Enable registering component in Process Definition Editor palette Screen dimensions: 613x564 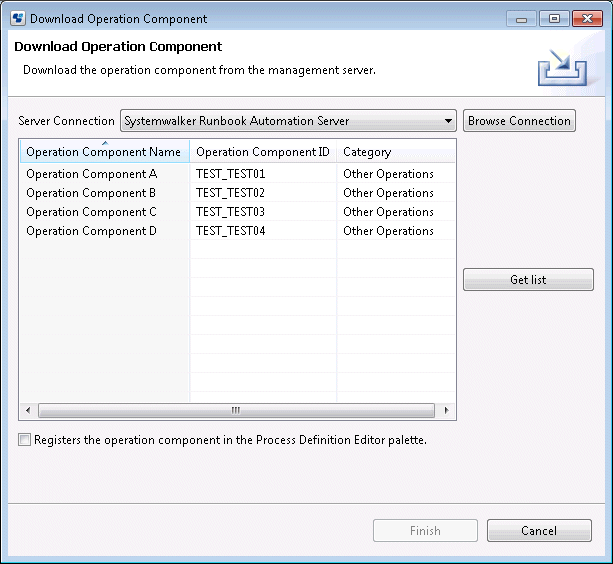24,440
